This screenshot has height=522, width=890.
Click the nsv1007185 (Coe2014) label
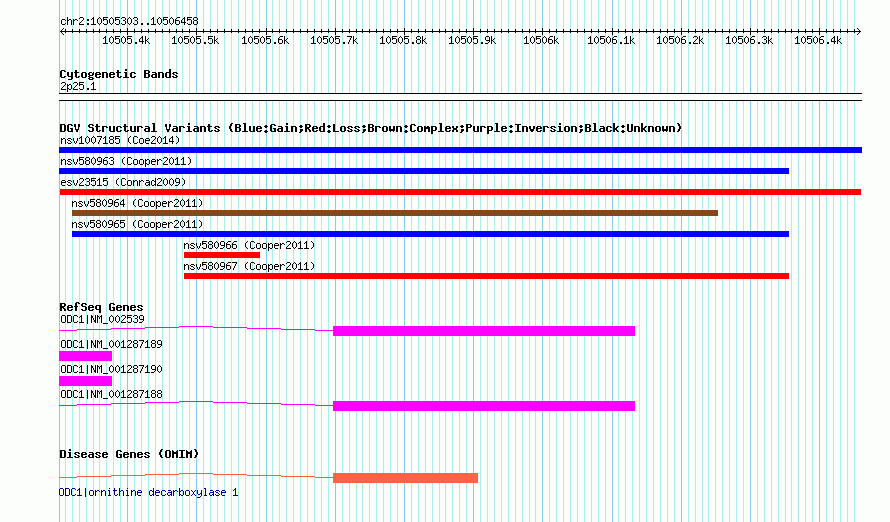[120, 140]
